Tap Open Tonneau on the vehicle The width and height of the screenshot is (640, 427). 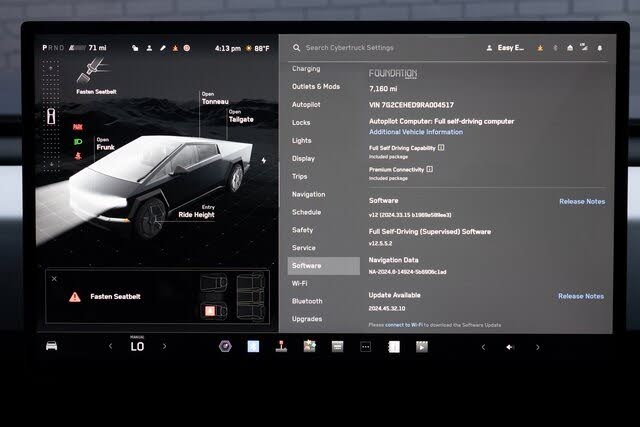point(215,98)
